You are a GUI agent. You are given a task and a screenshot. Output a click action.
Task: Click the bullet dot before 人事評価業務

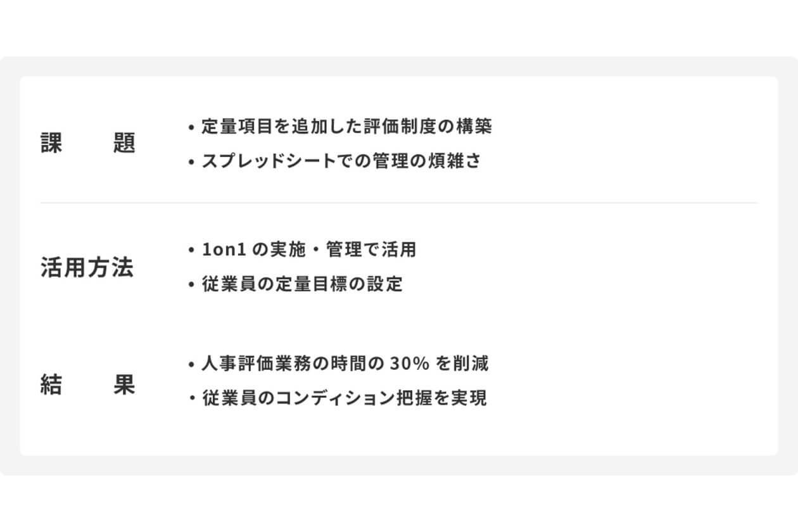(191, 365)
